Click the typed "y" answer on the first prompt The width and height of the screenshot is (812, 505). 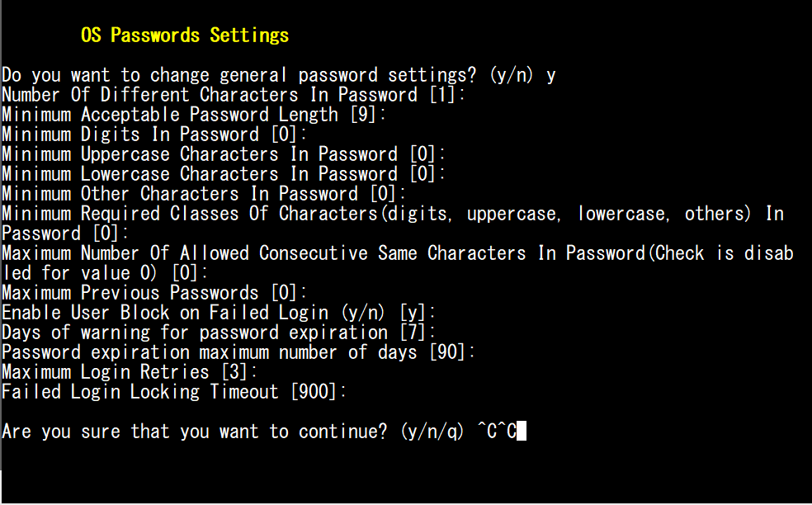551,76
